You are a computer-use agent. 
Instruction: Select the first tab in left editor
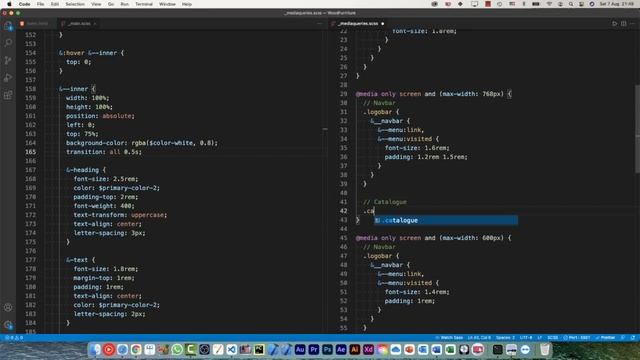[35, 24]
